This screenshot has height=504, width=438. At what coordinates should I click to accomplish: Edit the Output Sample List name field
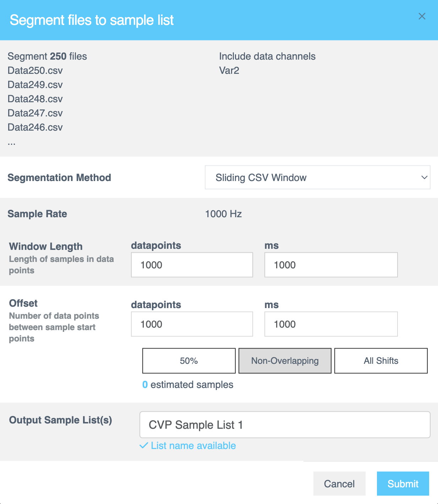(285, 424)
